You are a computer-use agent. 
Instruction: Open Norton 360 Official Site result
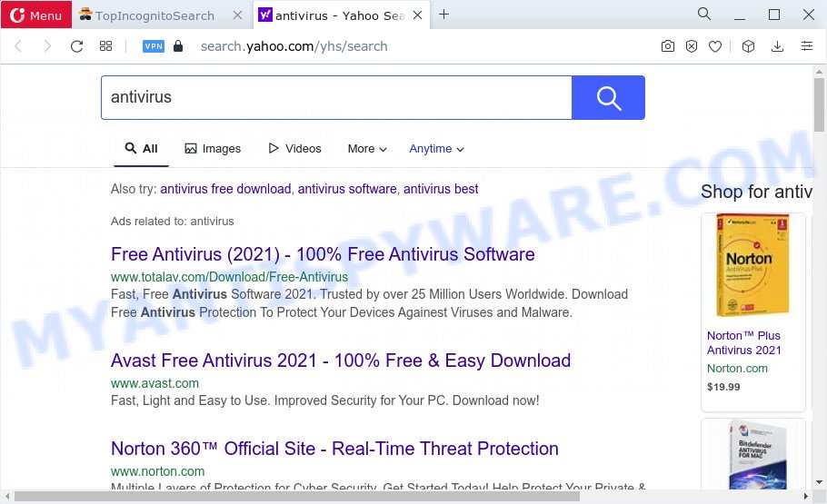[334, 449]
